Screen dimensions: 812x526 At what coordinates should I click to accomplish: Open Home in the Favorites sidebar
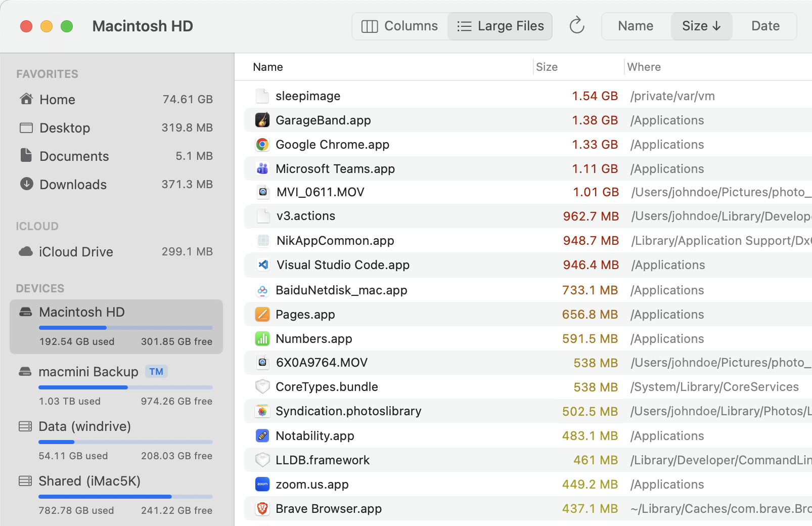point(116,99)
